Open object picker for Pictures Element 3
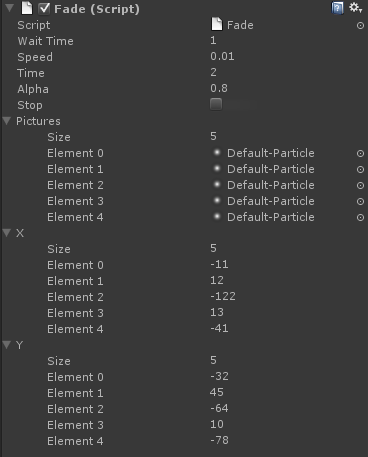 pyautogui.click(x=360, y=201)
